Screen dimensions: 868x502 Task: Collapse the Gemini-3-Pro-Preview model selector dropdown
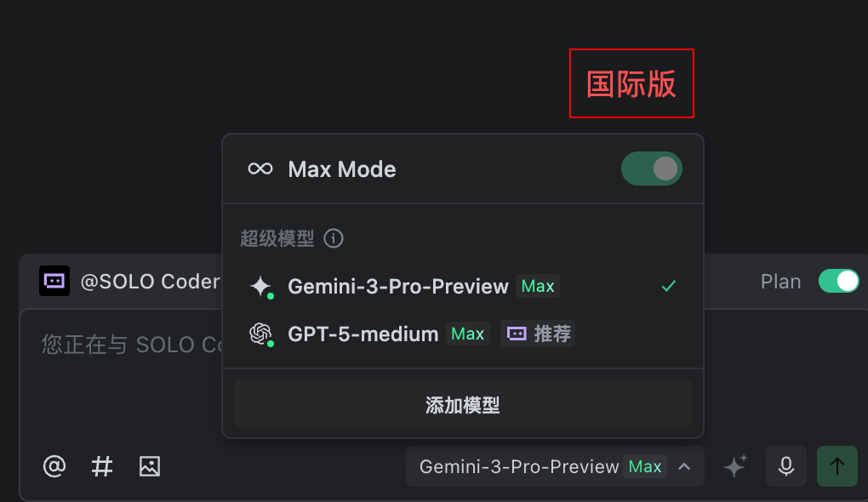click(x=555, y=466)
